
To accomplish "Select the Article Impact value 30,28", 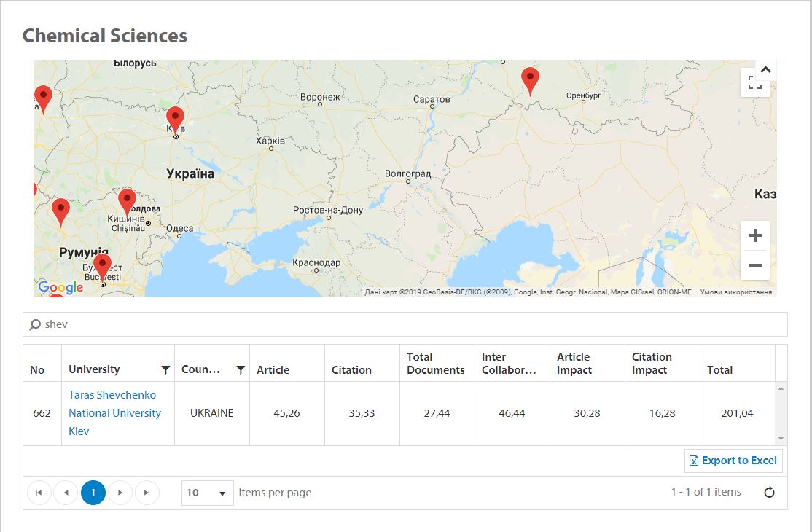I will 587,413.
